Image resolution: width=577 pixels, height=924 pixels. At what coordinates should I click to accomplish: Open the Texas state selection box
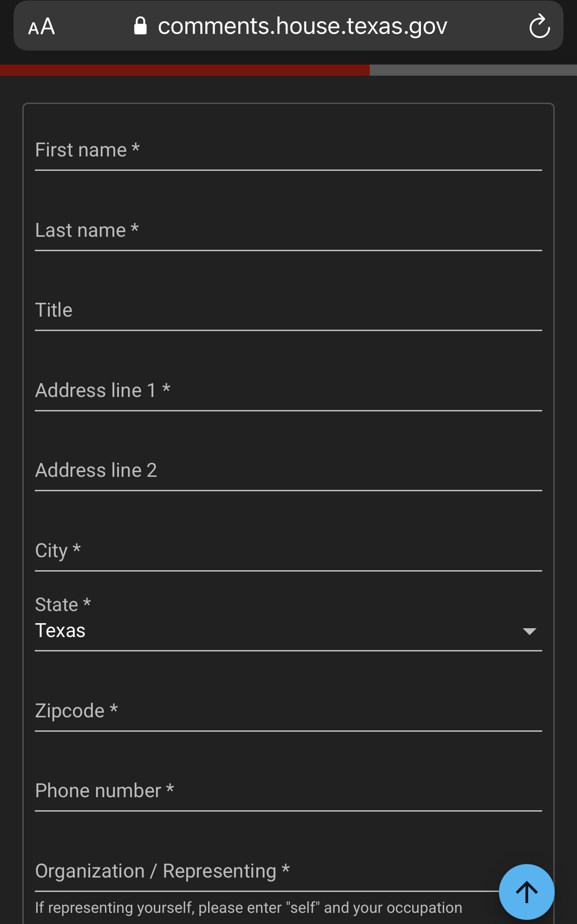(x=279, y=631)
